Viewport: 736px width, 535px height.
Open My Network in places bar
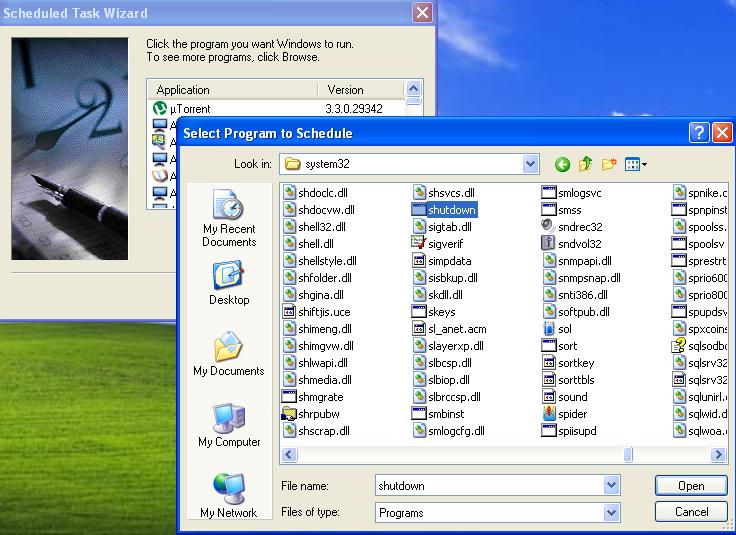229,496
